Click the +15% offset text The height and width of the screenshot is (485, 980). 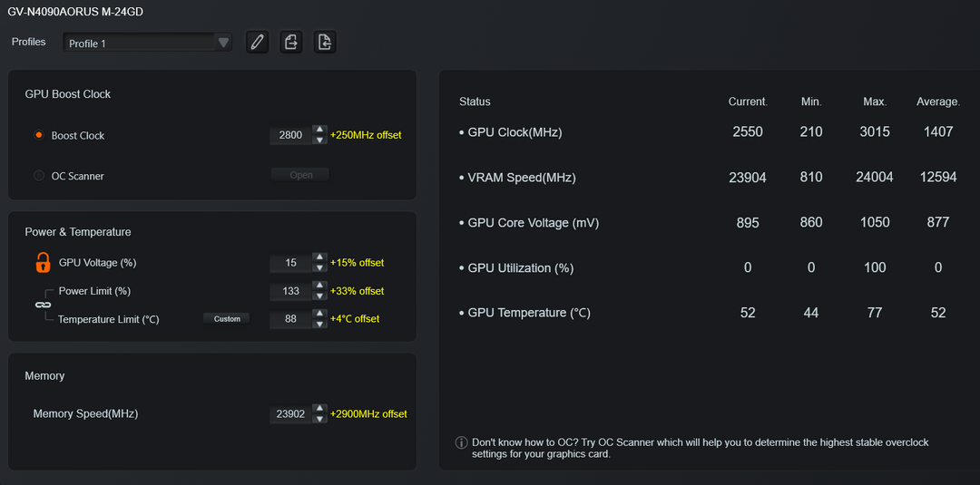coord(357,263)
